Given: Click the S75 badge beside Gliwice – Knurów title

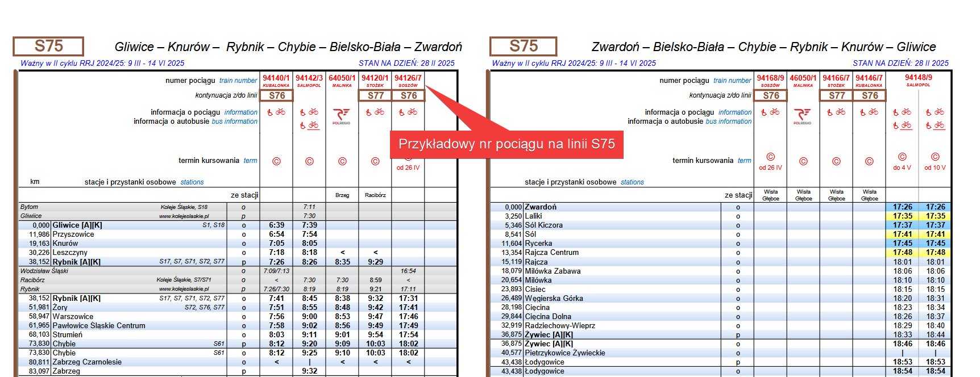Looking at the screenshot, I should click(x=49, y=46).
